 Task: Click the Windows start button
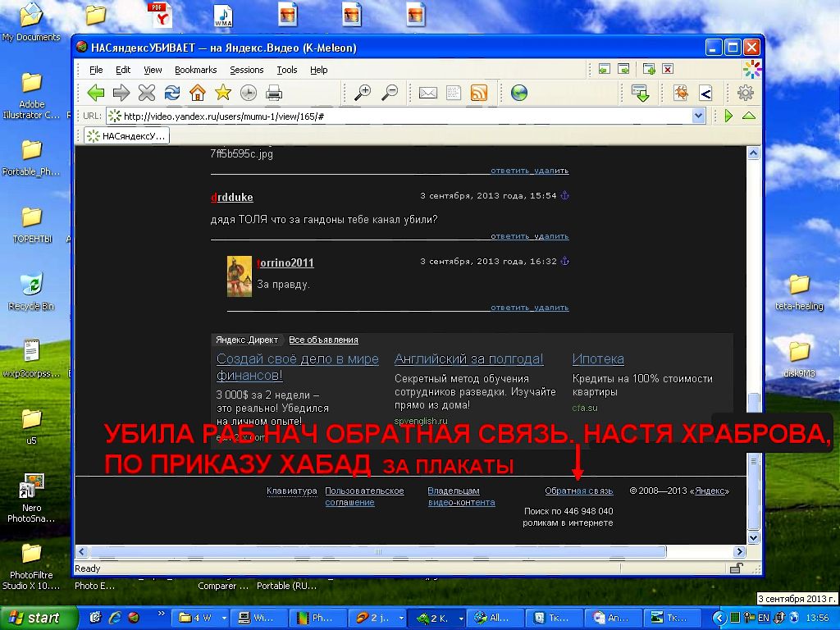[38, 618]
